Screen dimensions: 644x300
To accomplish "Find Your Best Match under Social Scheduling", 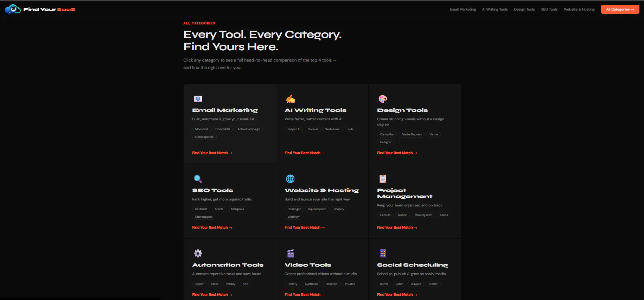I will 397,295.
